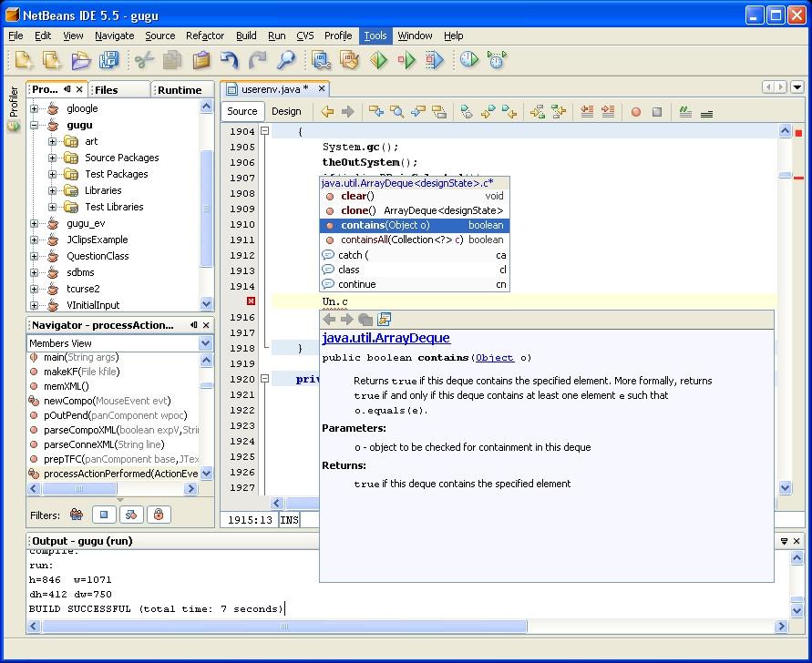The image size is (812, 663).
Task: Open the Refactor menu
Action: point(205,36)
